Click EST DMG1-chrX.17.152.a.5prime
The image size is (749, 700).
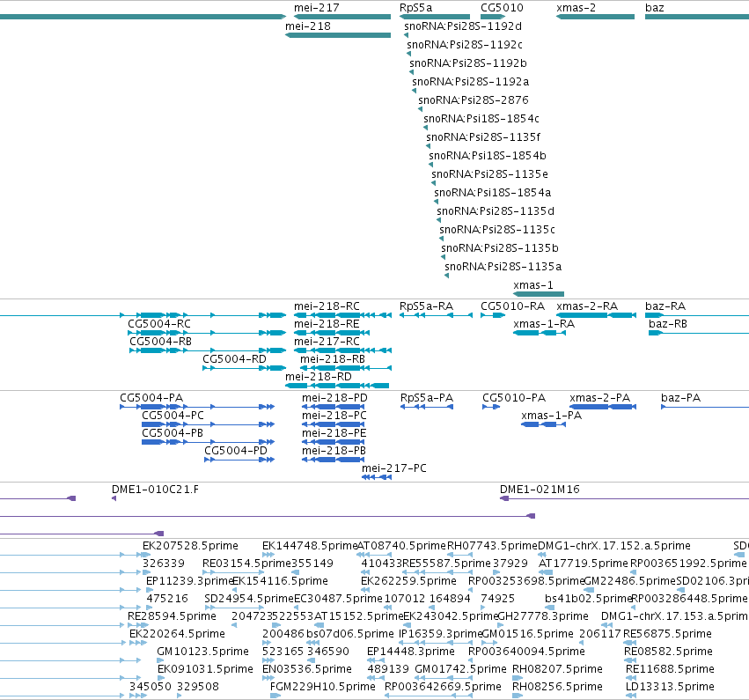point(613,546)
